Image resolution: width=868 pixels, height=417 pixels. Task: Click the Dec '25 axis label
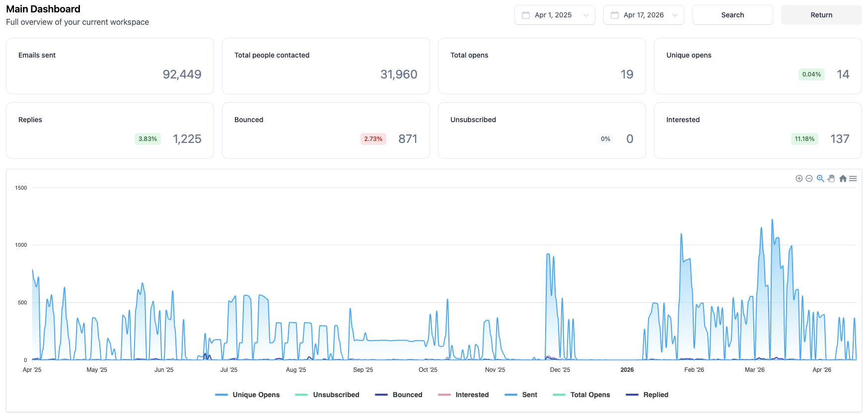coord(560,370)
